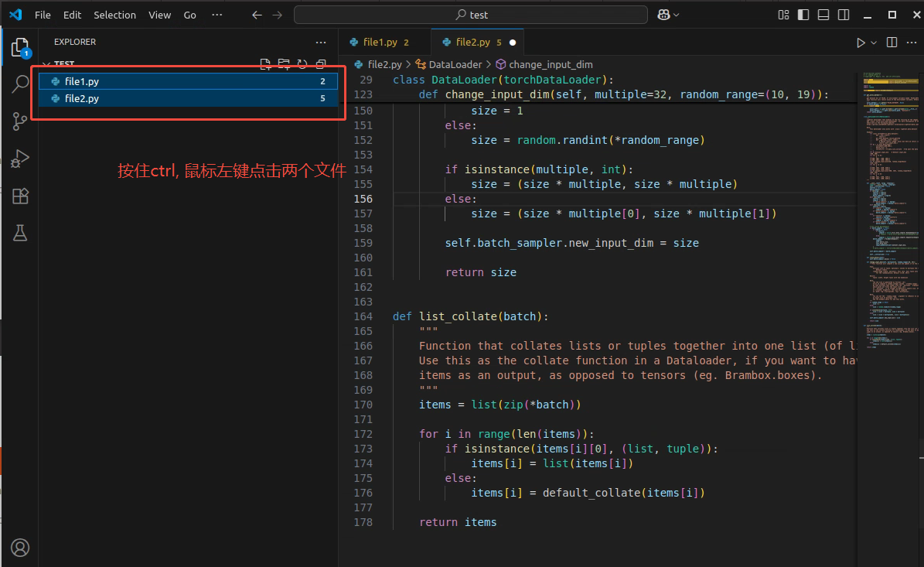Open the Search view in activity bar
Viewport: 924px width, 567px height.
[20, 84]
